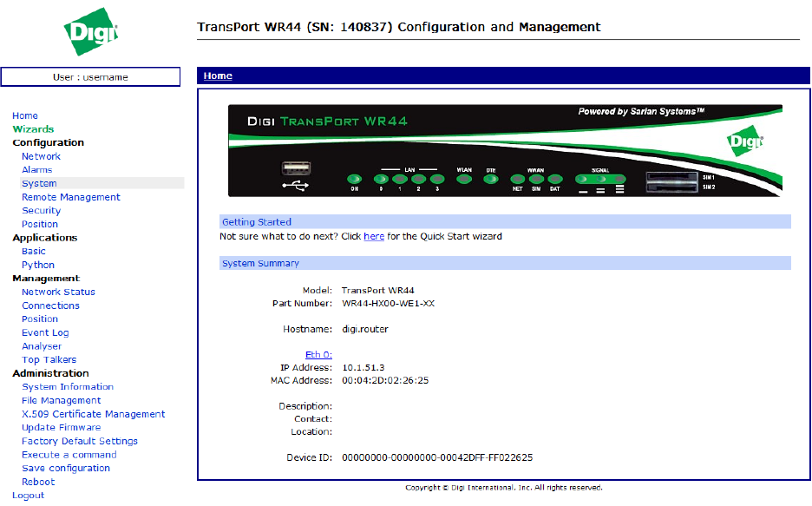Click the Digi logo at top left
This screenshot has width=812, height=506.
click(x=91, y=31)
